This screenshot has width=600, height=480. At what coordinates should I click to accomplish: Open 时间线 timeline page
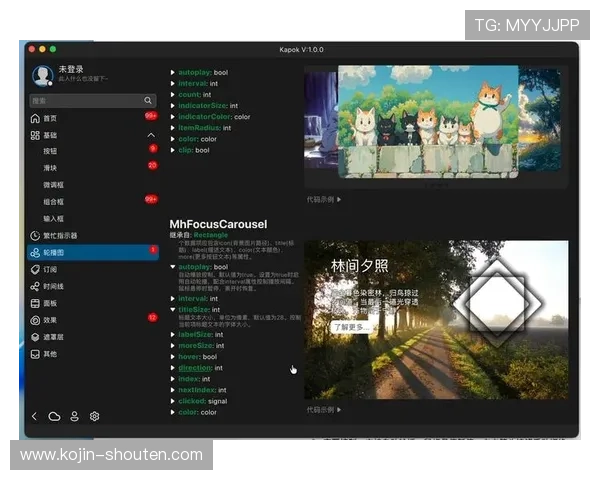coord(54,286)
